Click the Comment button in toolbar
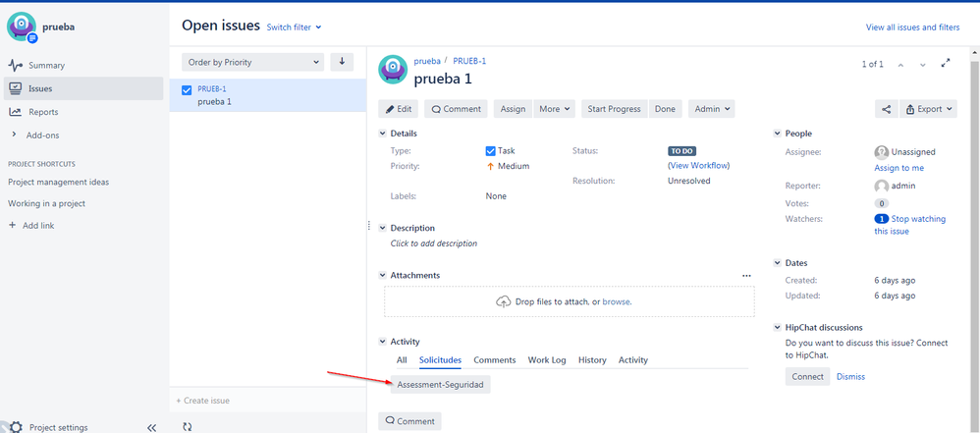Screen dimensions: 980x433 [x=457, y=109]
